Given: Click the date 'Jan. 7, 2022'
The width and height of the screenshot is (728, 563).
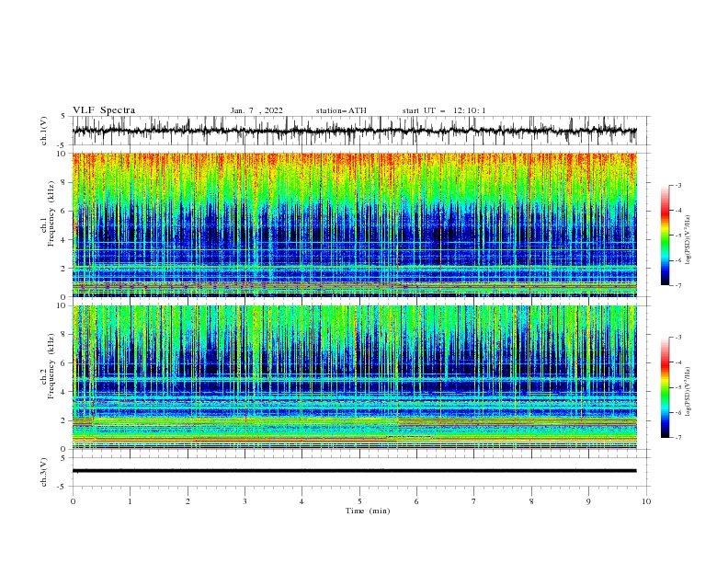Looking at the screenshot, I should pos(256,110).
